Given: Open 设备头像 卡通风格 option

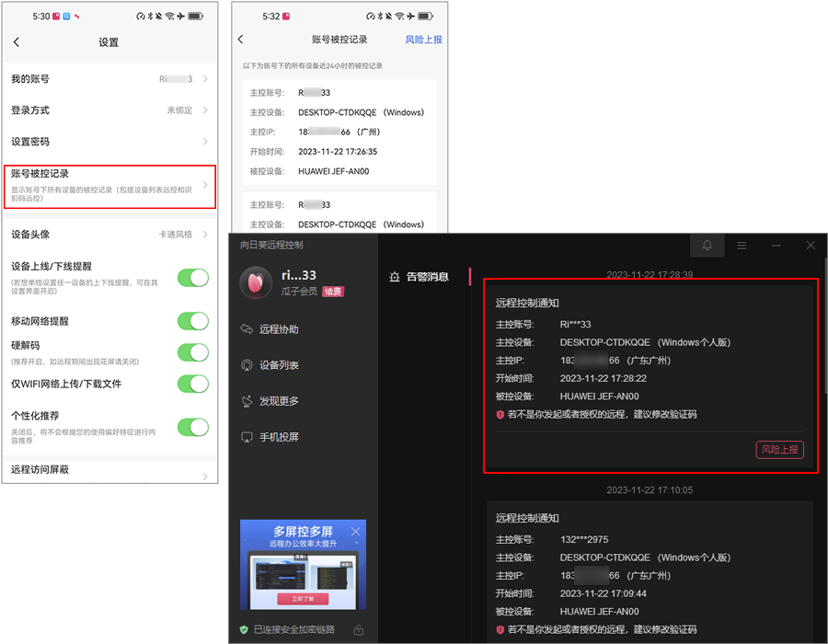Looking at the screenshot, I should 109,235.
